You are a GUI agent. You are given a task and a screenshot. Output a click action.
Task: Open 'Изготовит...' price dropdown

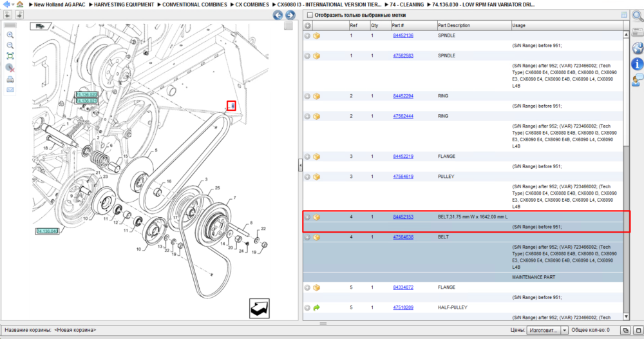(x=547, y=330)
